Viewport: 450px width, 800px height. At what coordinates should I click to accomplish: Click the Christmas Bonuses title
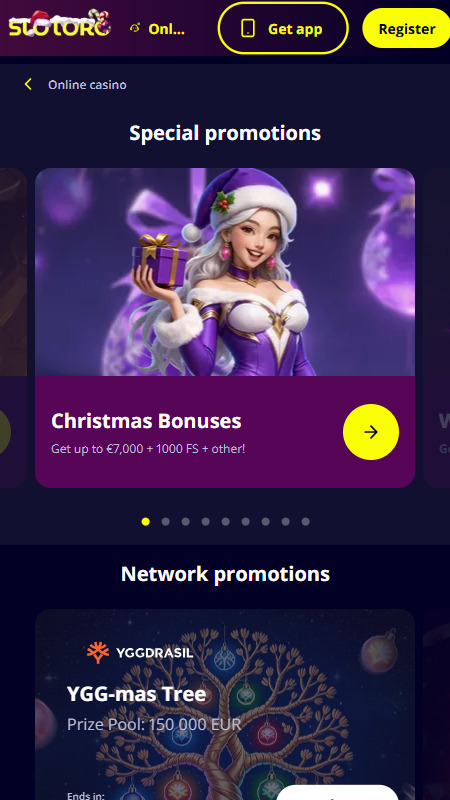(x=146, y=421)
